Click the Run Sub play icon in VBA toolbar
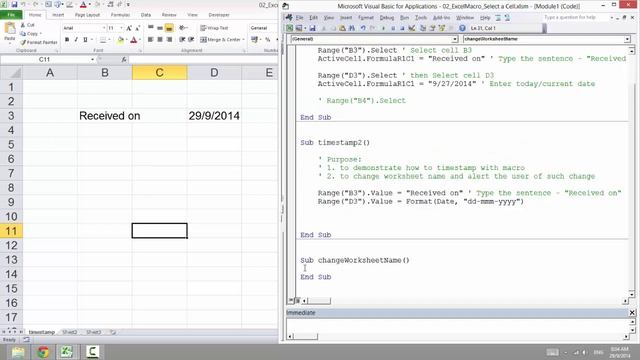Image resolution: width=640 pixels, height=360 pixels. point(383,28)
